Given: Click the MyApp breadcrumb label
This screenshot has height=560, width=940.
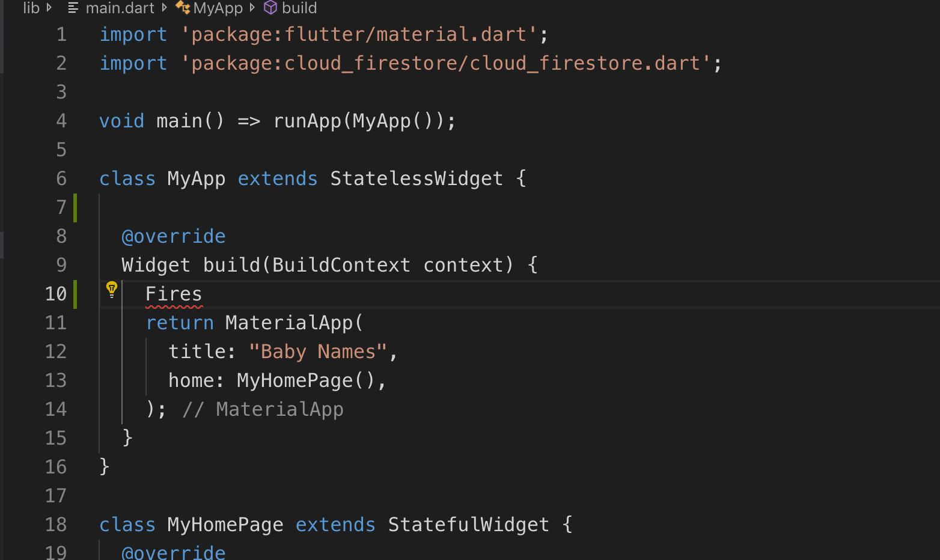Looking at the screenshot, I should (218, 8).
